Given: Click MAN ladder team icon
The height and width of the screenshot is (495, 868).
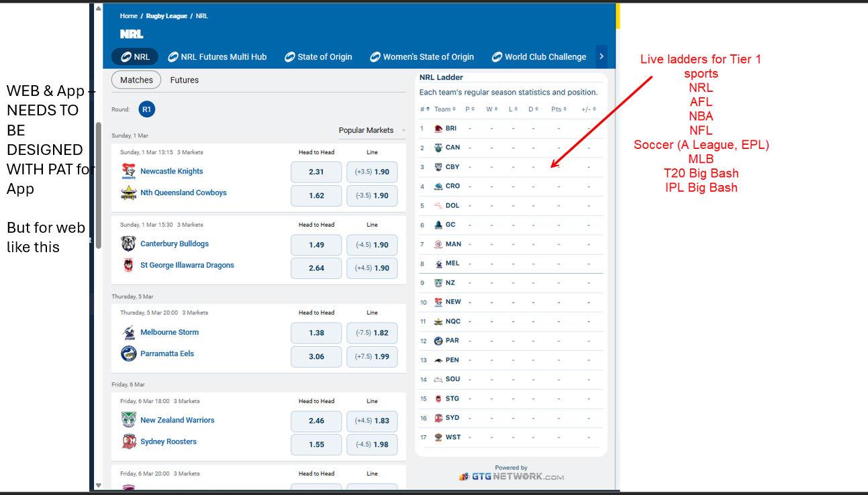Looking at the screenshot, I should point(438,245).
